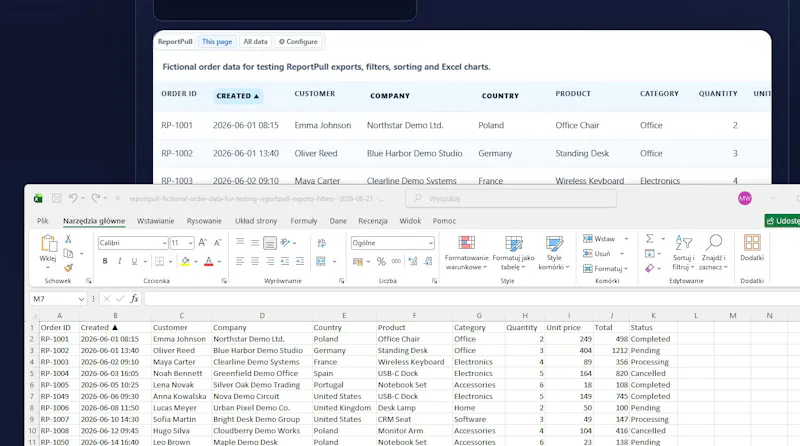This screenshot has height=446, width=800.
Task: Apply the thousands separator 000 icon
Action: click(396, 261)
